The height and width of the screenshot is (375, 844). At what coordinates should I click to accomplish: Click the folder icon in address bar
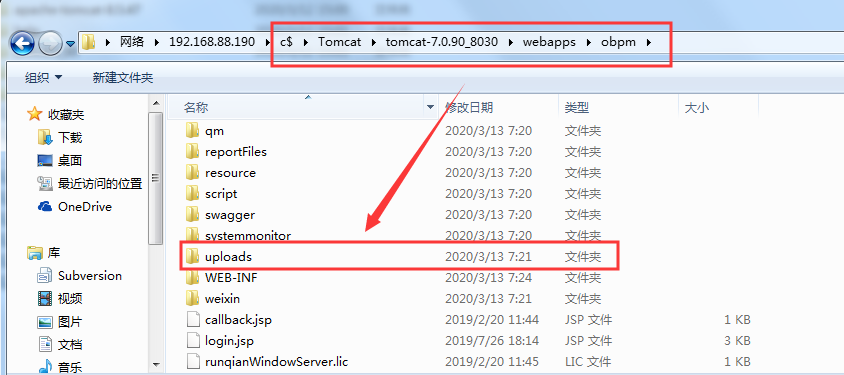click(89, 42)
